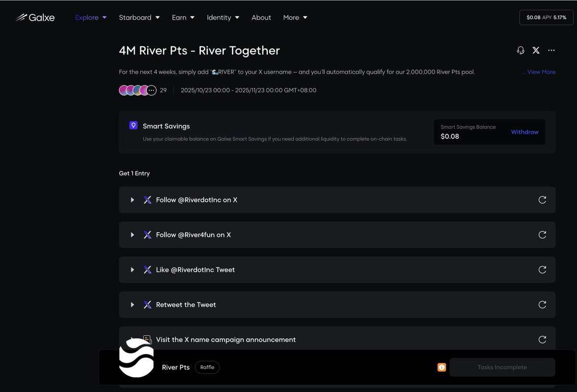Open the Starboard menu
This screenshot has height=392, width=577.
[139, 18]
